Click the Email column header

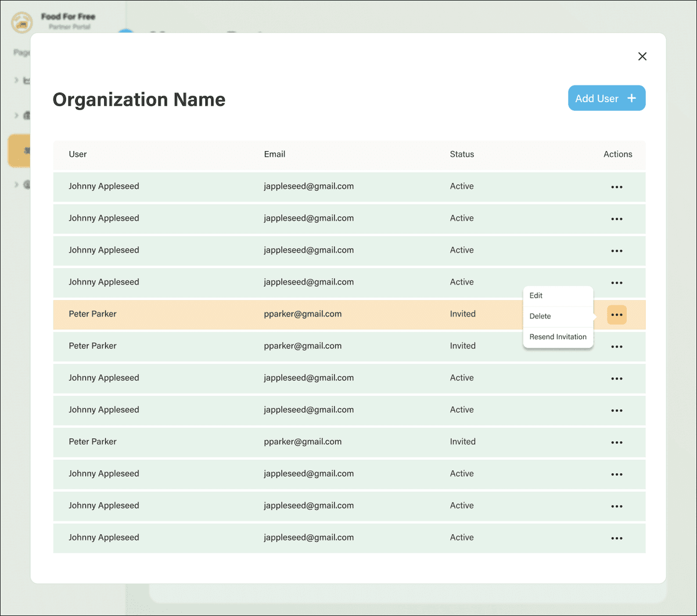[274, 154]
